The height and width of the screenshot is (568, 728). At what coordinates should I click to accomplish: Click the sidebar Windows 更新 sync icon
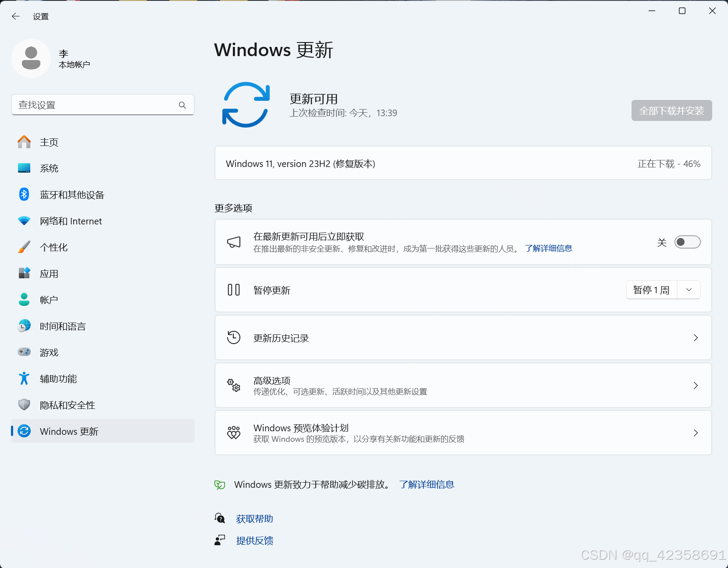pyautogui.click(x=24, y=431)
